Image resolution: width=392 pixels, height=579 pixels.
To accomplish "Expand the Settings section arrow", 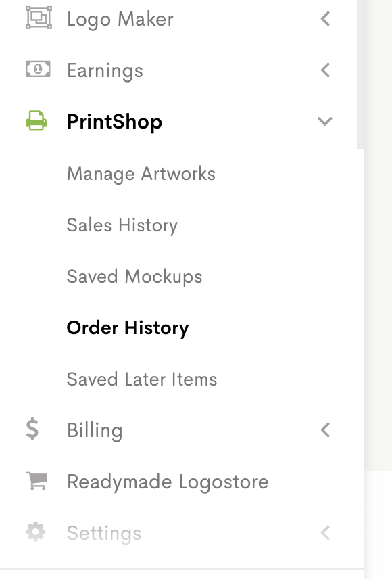I will click(x=325, y=533).
